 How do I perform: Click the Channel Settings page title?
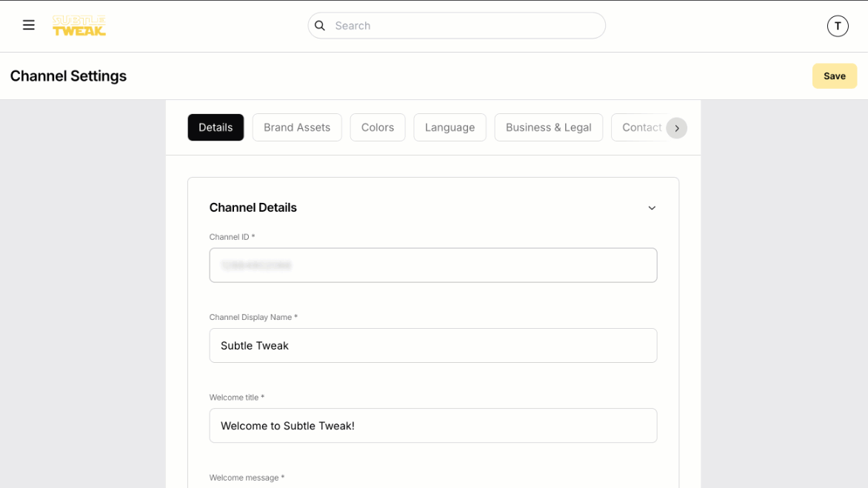[x=68, y=76]
